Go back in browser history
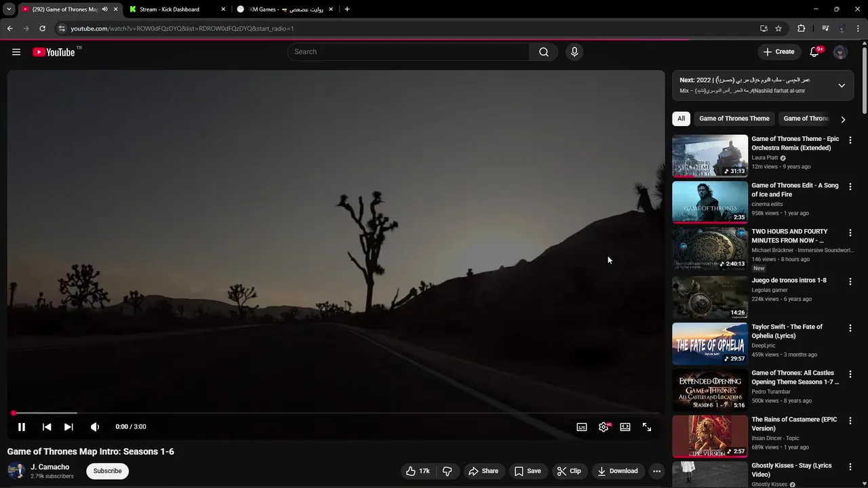 point(9,28)
